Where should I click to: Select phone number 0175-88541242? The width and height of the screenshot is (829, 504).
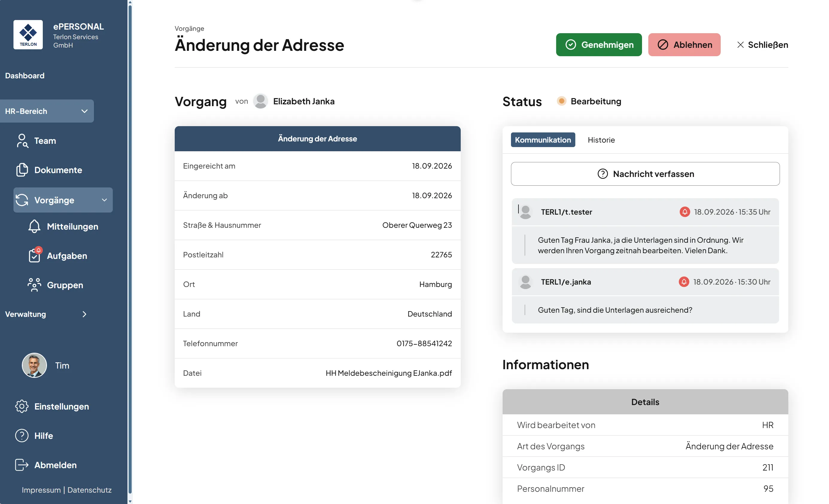tap(424, 343)
